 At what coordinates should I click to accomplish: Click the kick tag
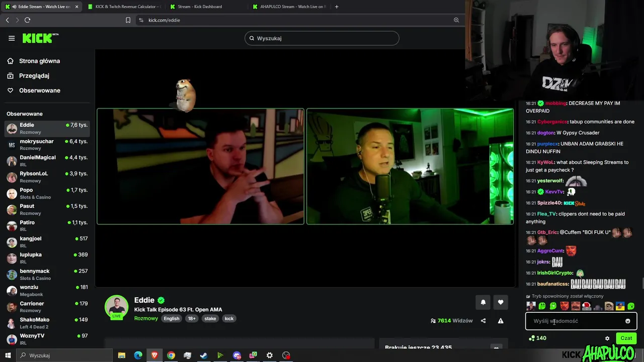pyautogui.click(x=229, y=318)
